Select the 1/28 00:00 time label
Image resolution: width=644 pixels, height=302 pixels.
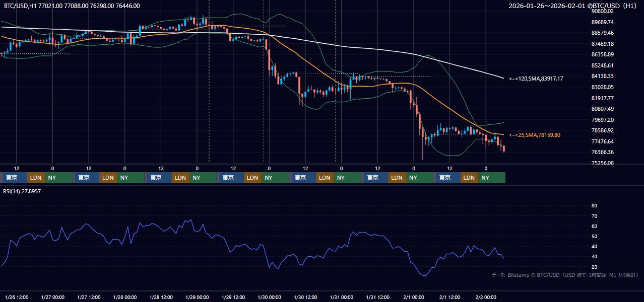pyautogui.click(x=125, y=297)
